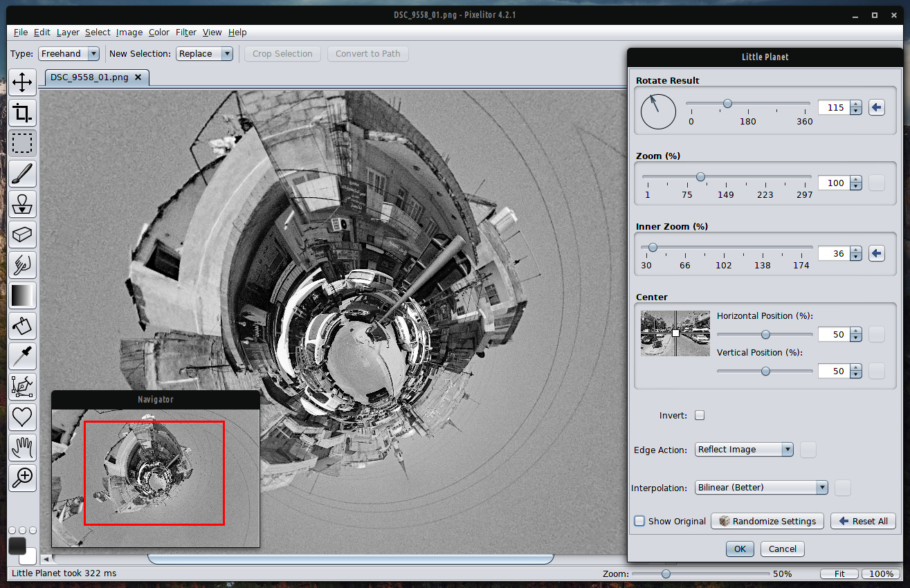The image size is (910, 588).
Task: Click the rotation angle dial
Action: click(x=658, y=111)
